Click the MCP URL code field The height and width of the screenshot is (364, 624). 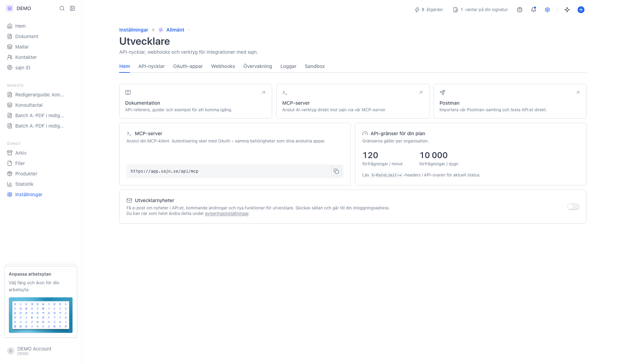pyautogui.click(x=235, y=171)
